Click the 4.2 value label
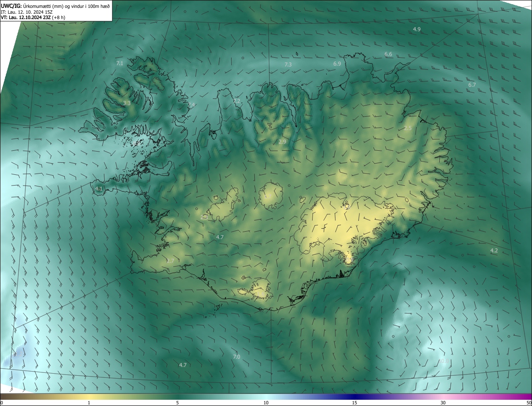The image size is (532, 406). pyautogui.click(x=494, y=251)
